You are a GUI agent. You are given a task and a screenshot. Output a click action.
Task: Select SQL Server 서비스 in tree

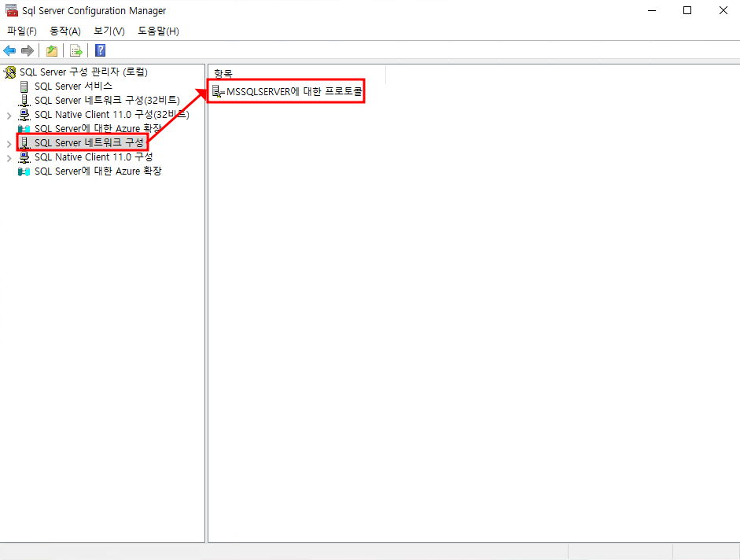73,87
